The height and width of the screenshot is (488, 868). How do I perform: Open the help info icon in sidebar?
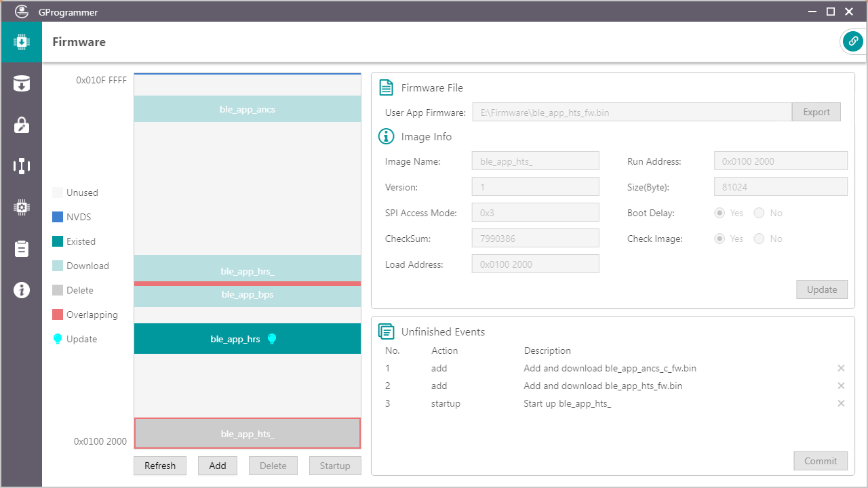21,290
